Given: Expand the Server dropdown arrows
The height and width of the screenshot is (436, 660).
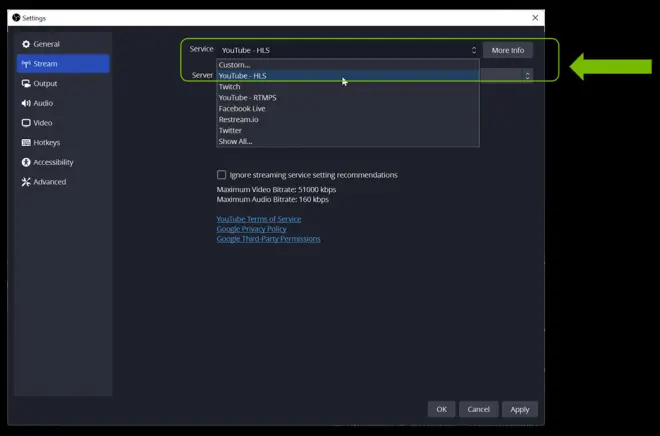Looking at the screenshot, I should (x=527, y=76).
